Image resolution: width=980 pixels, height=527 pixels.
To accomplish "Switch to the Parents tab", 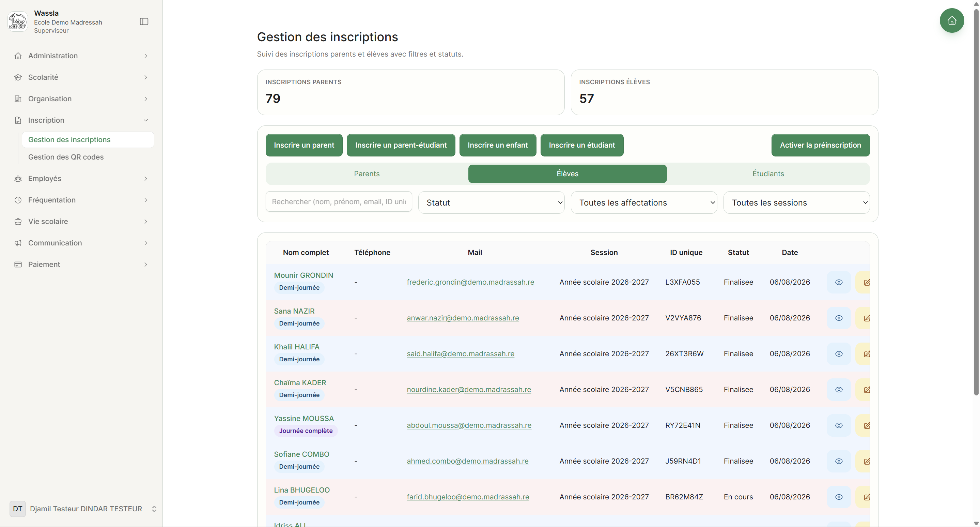I will point(367,174).
